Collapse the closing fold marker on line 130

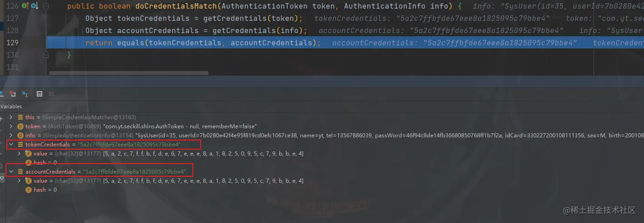(x=46, y=55)
